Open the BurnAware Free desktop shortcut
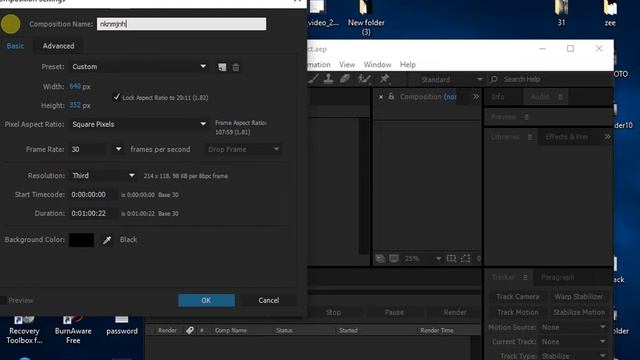 [x=73, y=330]
